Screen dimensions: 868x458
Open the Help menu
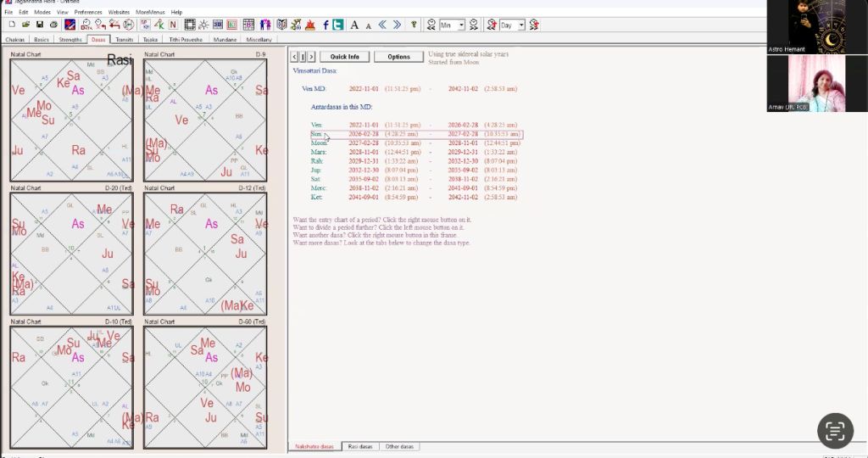click(x=176, y=12)
